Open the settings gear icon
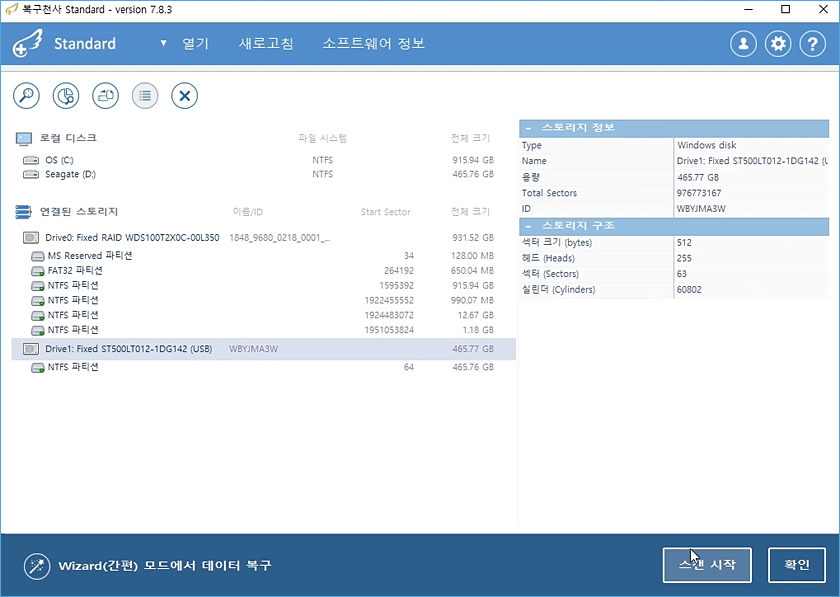Screen dimensions: 840x597 point(778,44)
